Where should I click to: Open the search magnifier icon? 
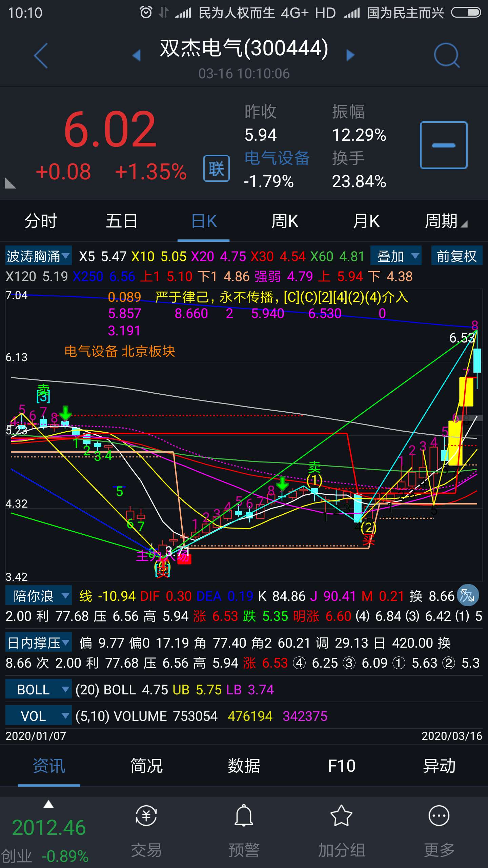pos(447,55)
